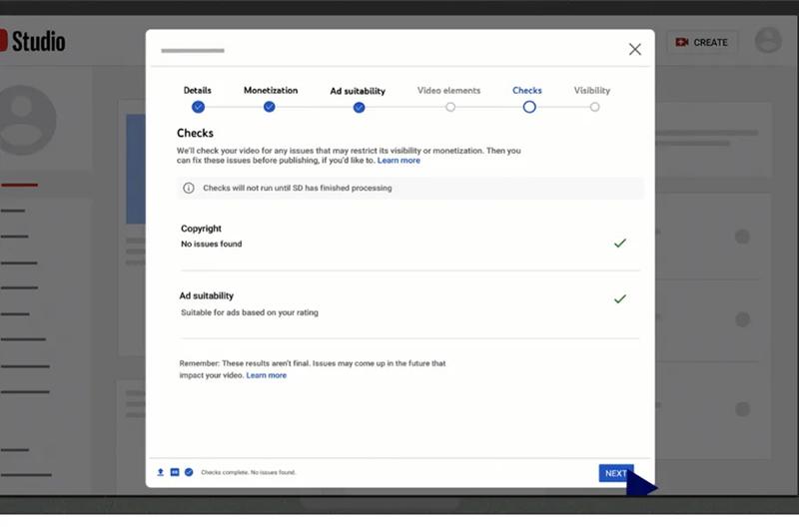Select the Video elements step circle
Viewport: 799px width, 532px height.
click(450, 107)
